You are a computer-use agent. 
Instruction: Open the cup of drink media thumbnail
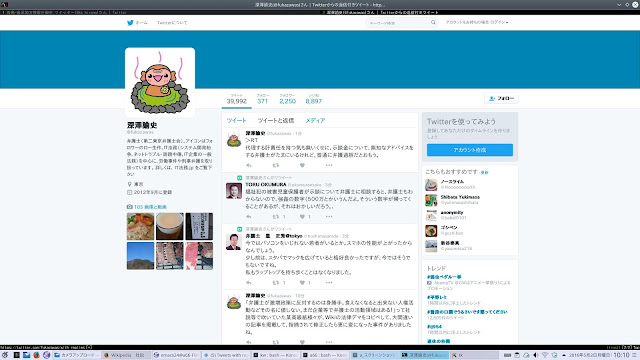tap(170, 226)
